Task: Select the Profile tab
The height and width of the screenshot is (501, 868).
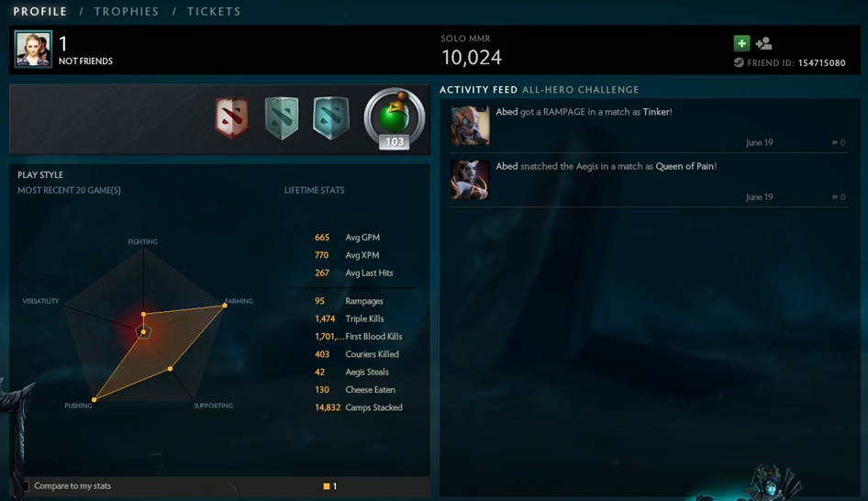Action: click(39, 12)
